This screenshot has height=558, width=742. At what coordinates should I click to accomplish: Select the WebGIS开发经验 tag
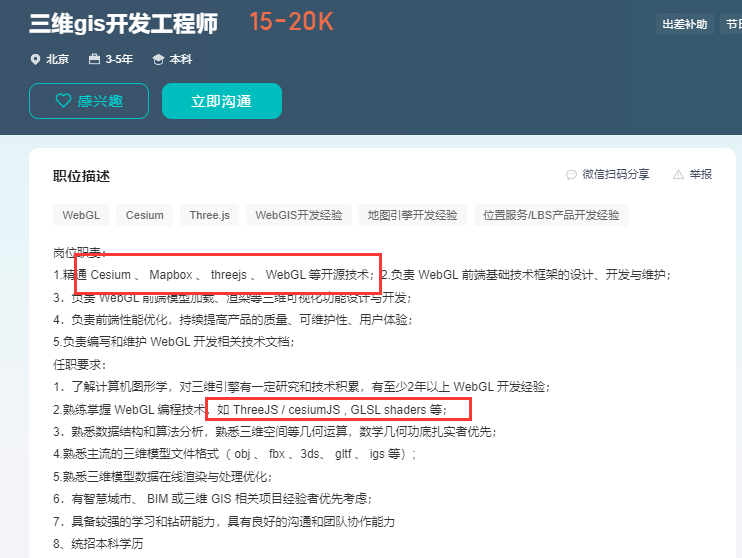[x=299, y=215]
